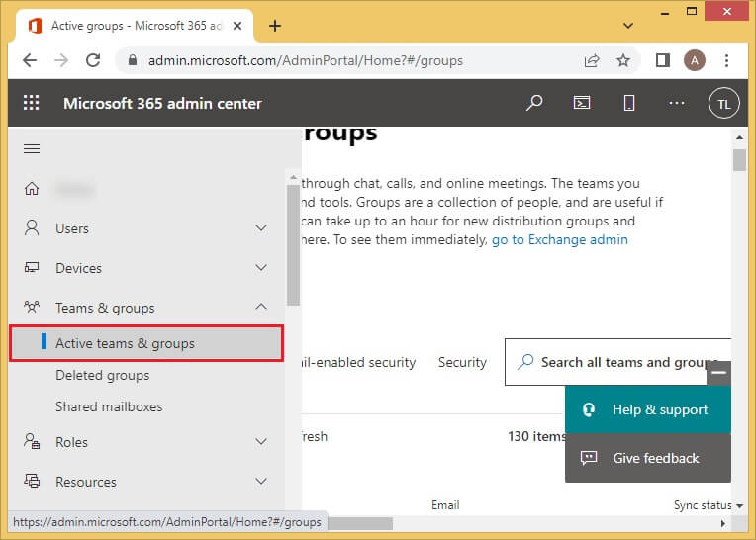Go back with browser back arrow
This screenshot has height=540, width=756.
tap(30, 60)
